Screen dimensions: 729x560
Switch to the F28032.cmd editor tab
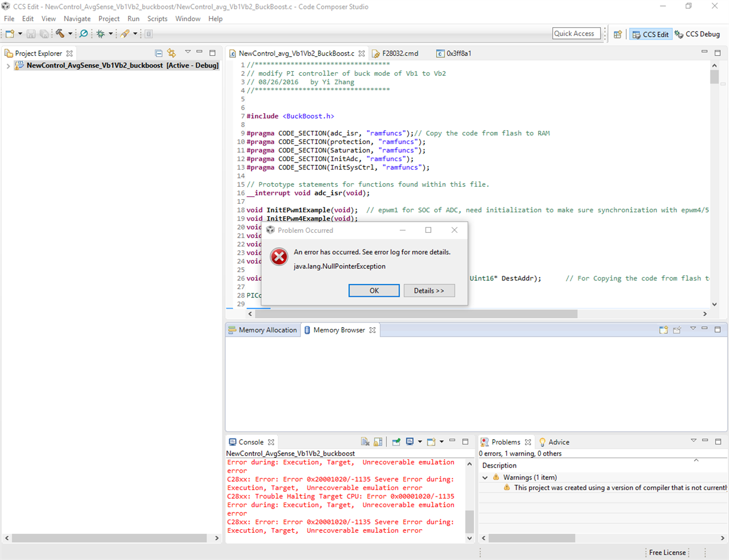point(395,53)
